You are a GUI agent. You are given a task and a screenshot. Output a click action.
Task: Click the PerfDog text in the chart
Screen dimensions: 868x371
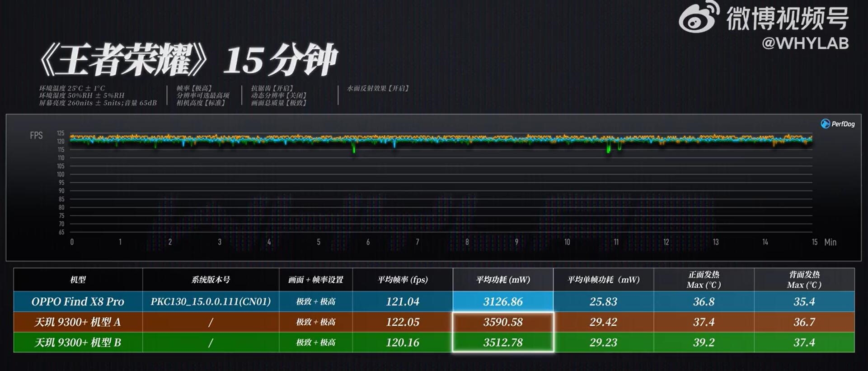(843, 124)
